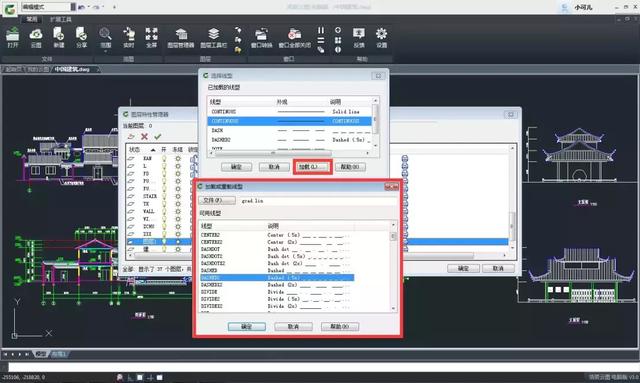Open the undo history dropdown arrow

point(89,7)
